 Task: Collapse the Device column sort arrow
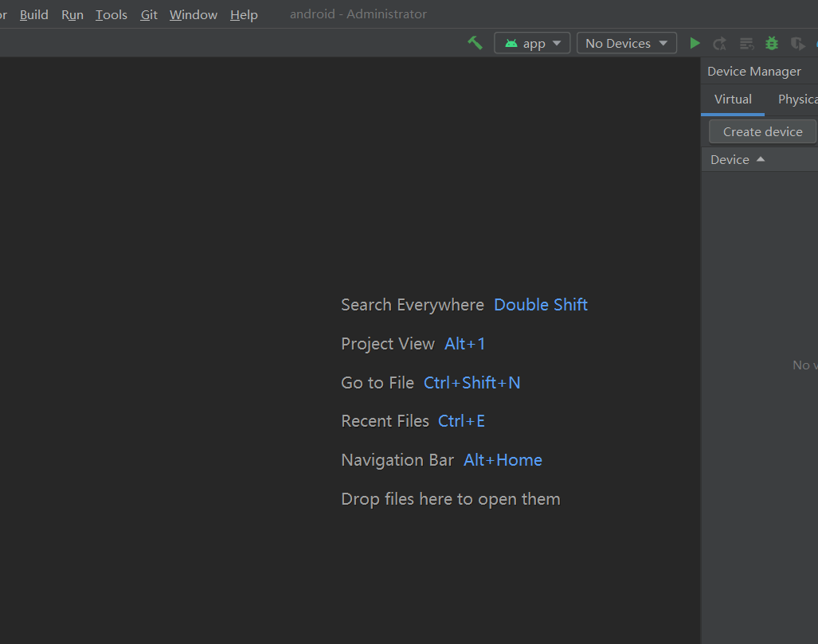pos(760,159)
